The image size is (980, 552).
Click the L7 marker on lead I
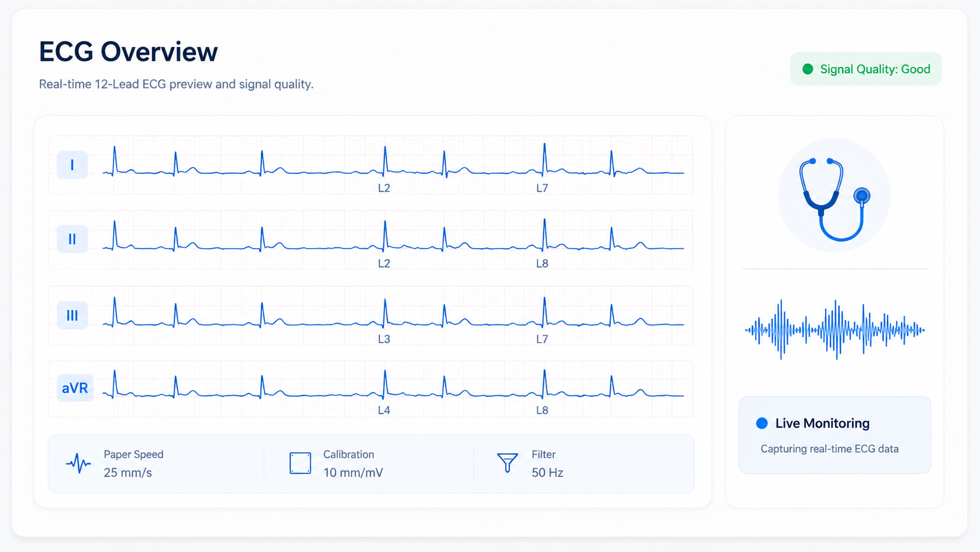pos(542,188)
